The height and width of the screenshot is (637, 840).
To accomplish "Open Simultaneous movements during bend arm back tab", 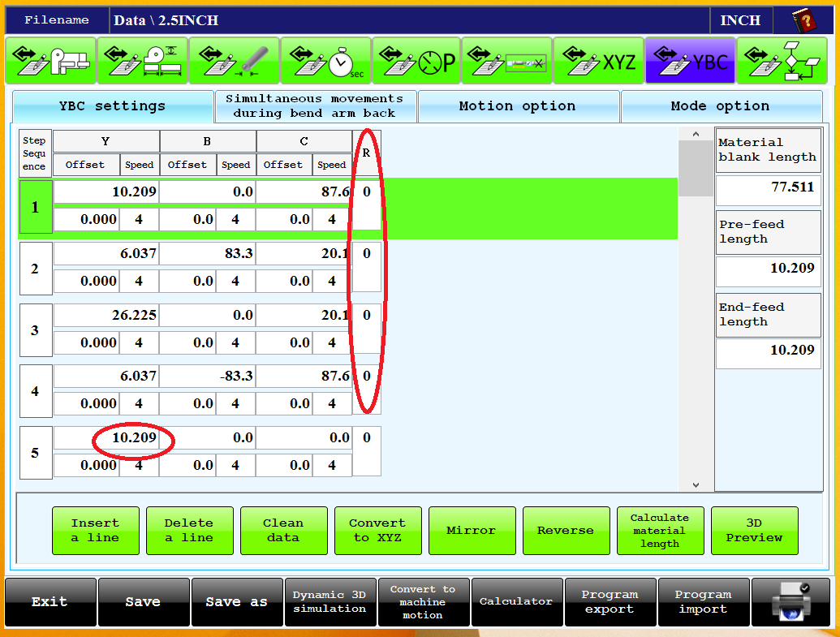I will pyautogui.click(x=314, y=106).
